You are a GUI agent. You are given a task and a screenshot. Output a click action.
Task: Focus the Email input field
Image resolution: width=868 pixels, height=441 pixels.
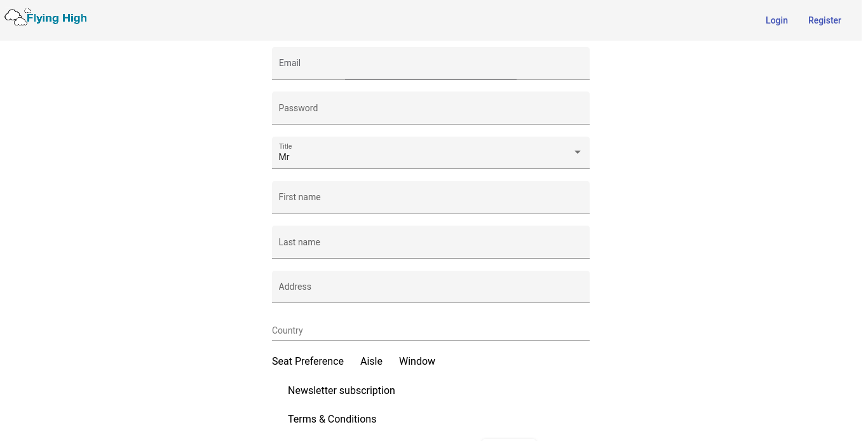430,64
